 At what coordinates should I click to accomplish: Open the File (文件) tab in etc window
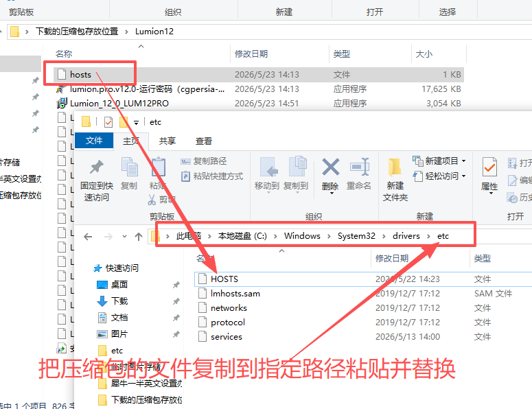[x=94, y=141]
